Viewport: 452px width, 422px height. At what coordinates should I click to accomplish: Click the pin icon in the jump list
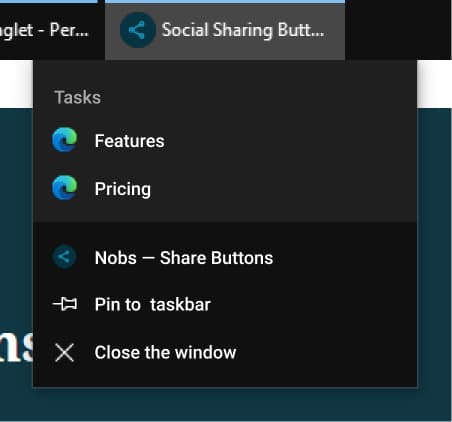tap(65, 304)
